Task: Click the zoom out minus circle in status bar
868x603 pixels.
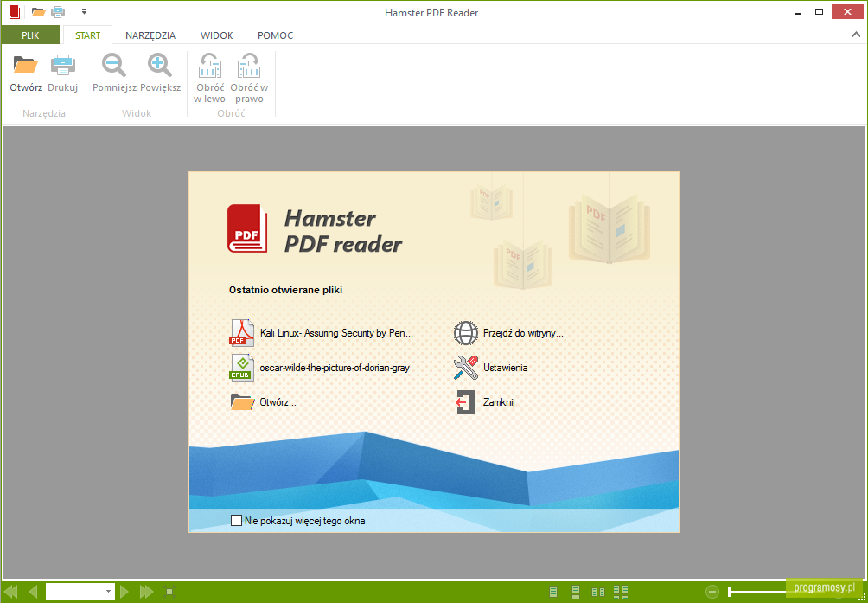Action: (x=712, y=592)
